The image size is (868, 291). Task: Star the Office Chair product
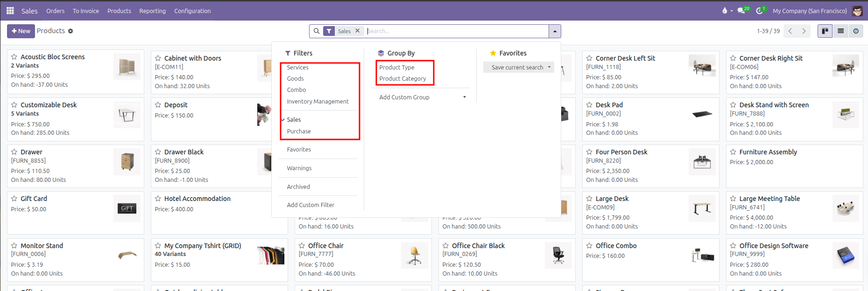[302, 246]
